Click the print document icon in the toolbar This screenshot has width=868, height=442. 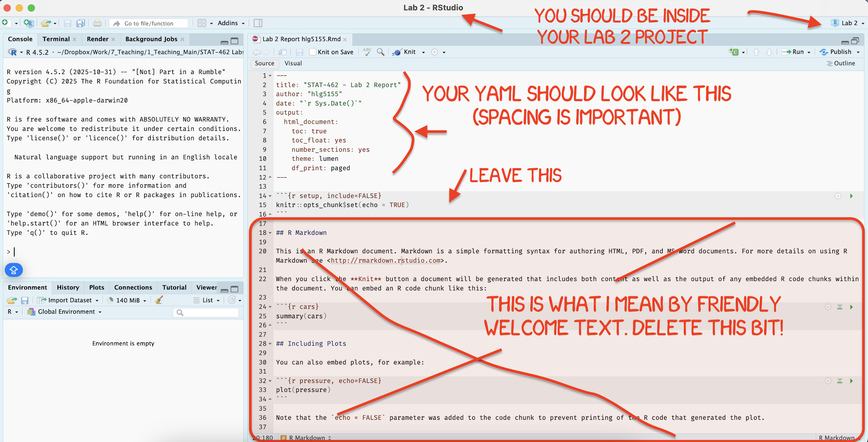pyautogui.click(x=97, y=23)
